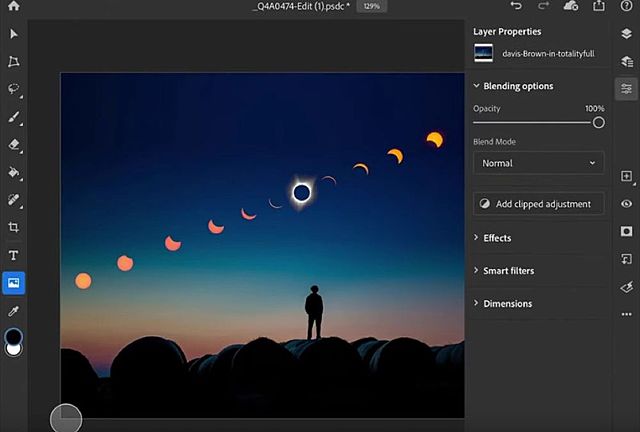Select the Eyedropper tool

click(13, 311)
